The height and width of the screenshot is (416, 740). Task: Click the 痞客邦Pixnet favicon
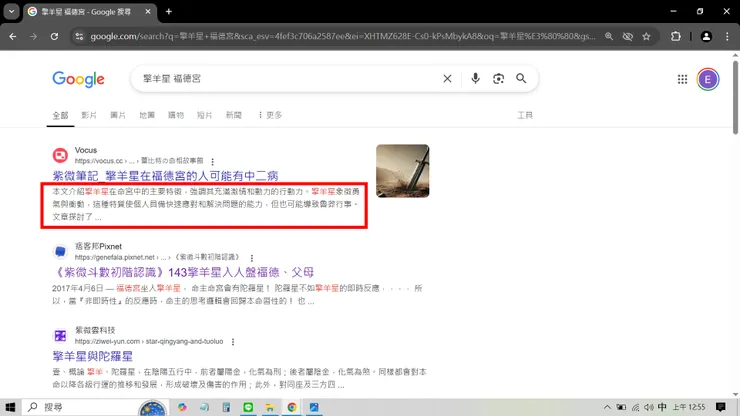point(60,251)
